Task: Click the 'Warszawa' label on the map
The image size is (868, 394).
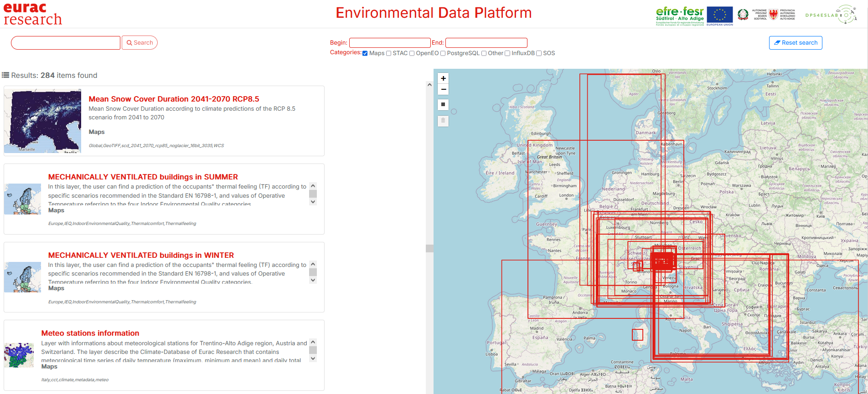Action: [741, 186]
